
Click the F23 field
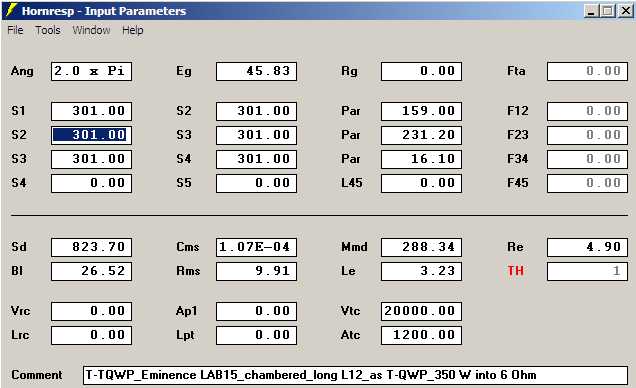pyautogui.click(x=587, y=135)
